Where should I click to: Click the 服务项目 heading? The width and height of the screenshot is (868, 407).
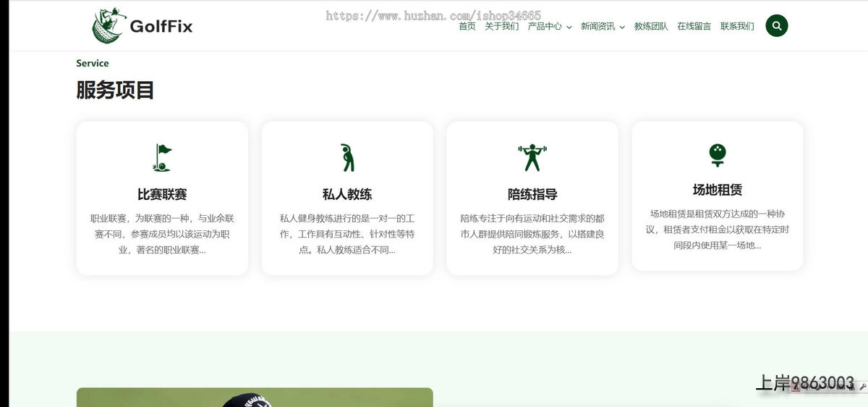115,91
